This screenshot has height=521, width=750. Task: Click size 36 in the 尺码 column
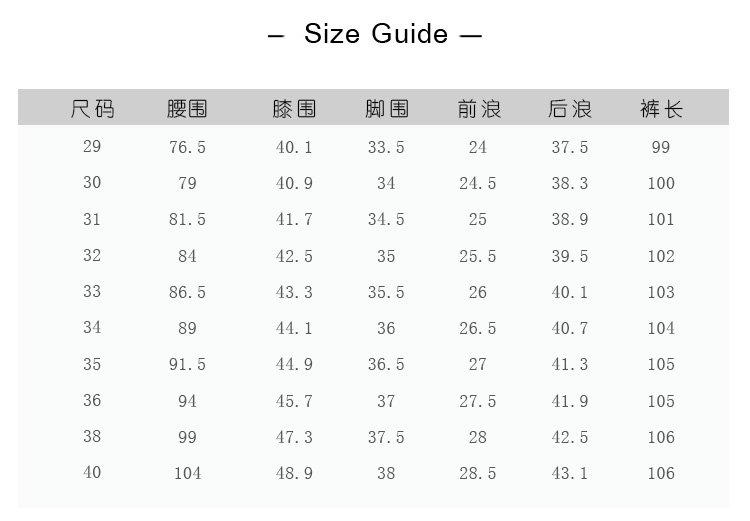92,401
